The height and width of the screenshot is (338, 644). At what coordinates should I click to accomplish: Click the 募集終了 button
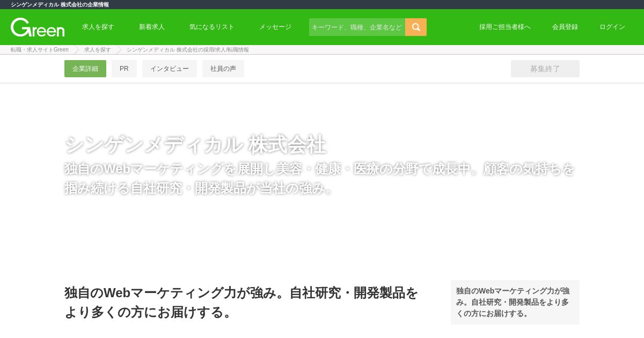pyautogui.click(x=545, y=69)
